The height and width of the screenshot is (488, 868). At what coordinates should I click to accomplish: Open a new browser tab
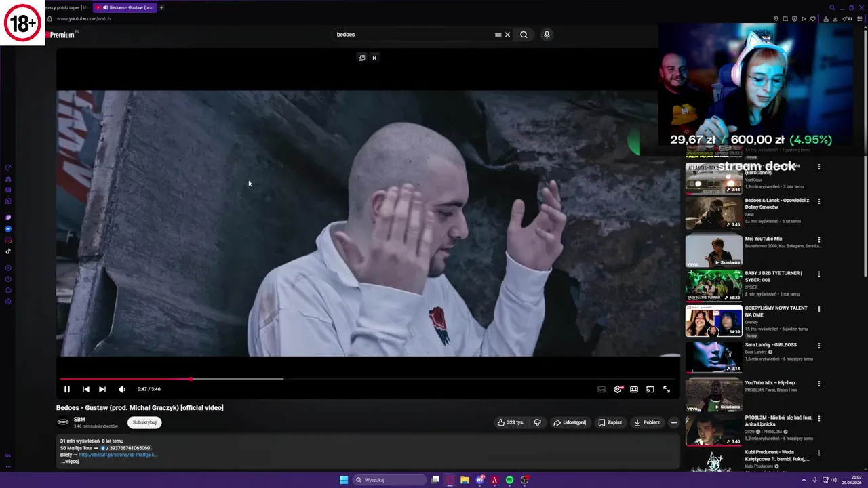[x=161, y=7]
